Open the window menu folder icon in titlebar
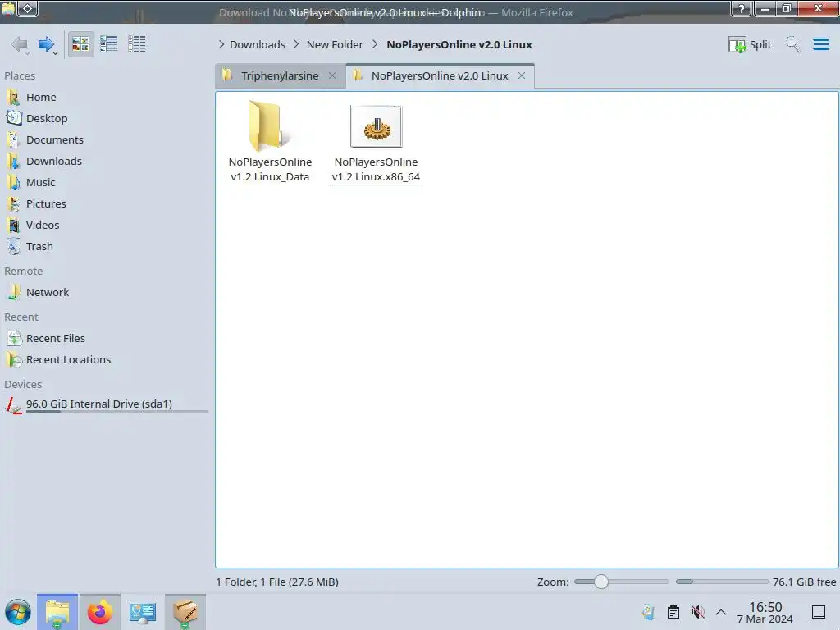 coord(8,8)
